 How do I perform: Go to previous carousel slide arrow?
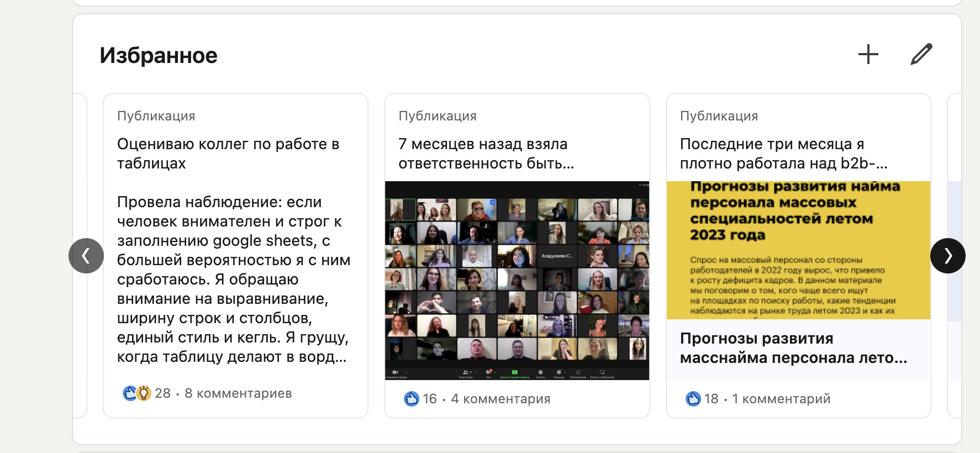coord(86,256)
